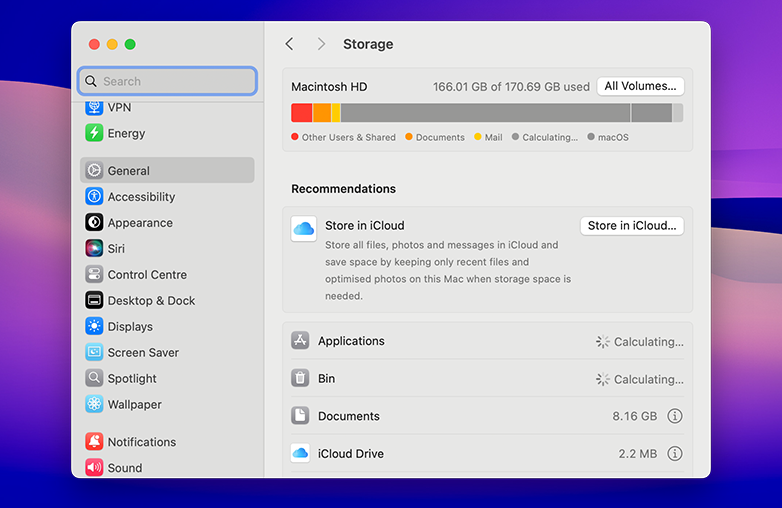Image resolution: width=782 pixels, height=508 pixels.
Task: Select the Documents storage row label
Action: point(349,416)
